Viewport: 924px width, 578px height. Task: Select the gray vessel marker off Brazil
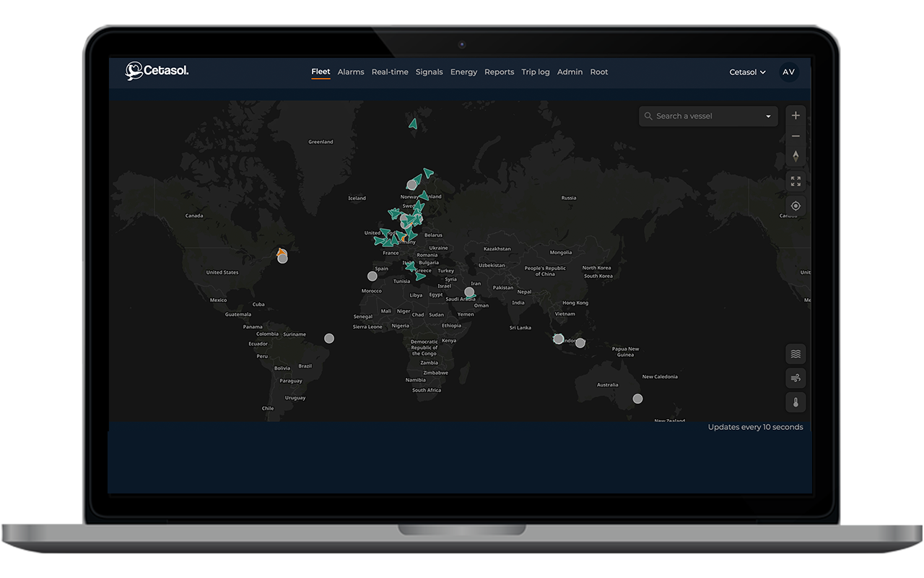tap(329, 338)
